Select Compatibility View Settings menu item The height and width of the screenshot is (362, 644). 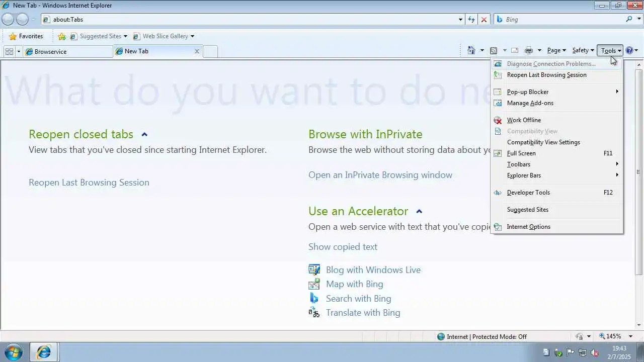[x=557, y=142]
